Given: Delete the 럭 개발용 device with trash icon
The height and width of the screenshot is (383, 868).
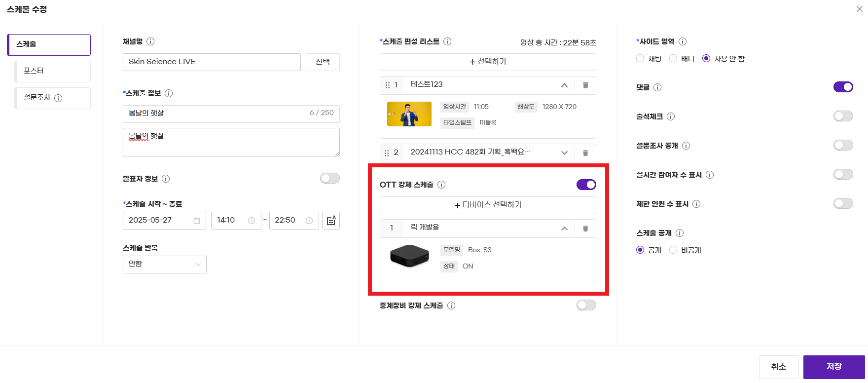Looking at the screenshot, I should [x=585, y=228].
